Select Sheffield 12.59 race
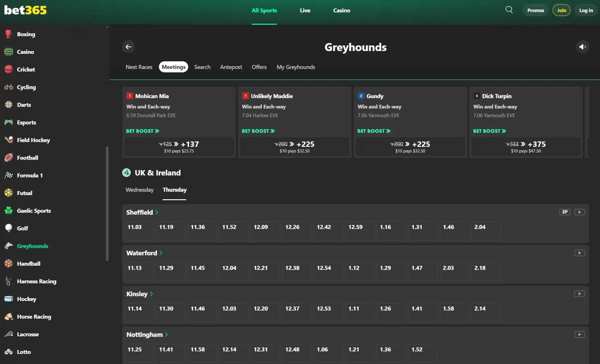Viewport: 600px width, 364px height. point(360,231)
